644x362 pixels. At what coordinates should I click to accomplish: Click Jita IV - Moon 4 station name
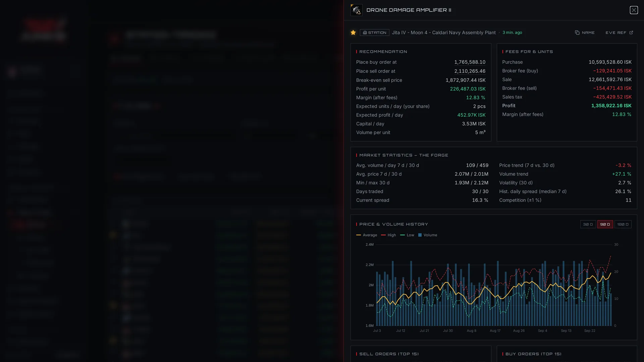point(444,33)
